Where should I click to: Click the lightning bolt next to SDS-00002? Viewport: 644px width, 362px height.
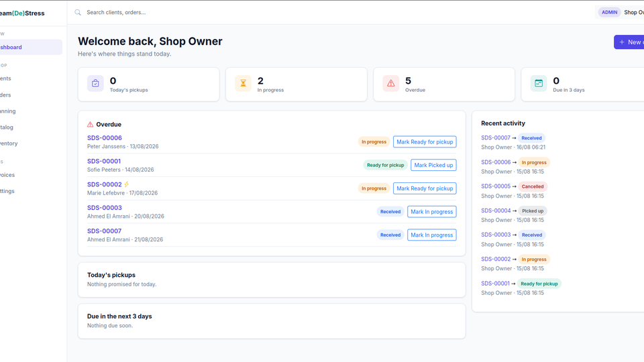pyautogui.click(x=127, y=184)
